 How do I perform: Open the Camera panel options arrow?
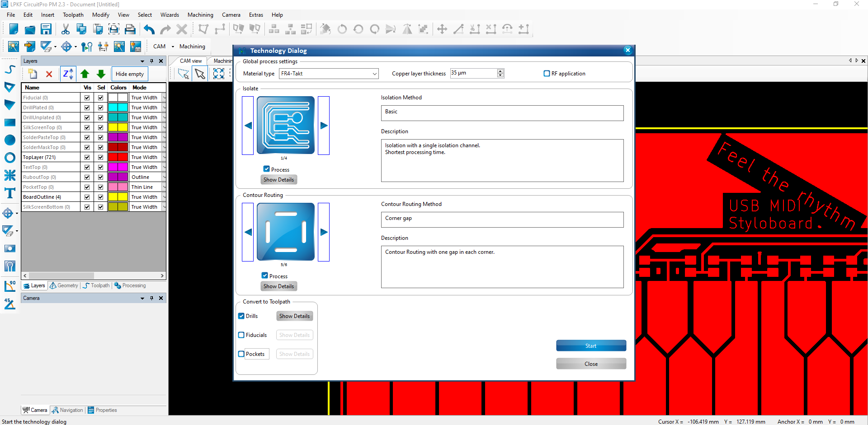click(142, 298)
